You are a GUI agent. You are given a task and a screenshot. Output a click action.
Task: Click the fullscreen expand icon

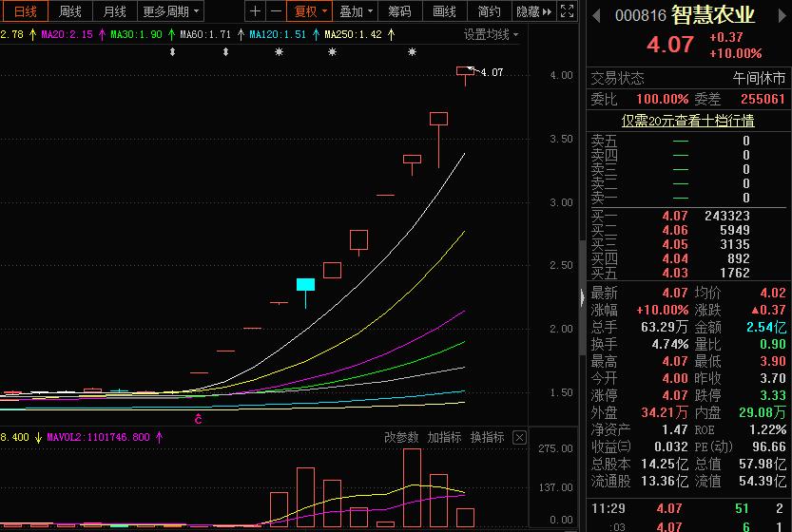[x=568, y=11]
